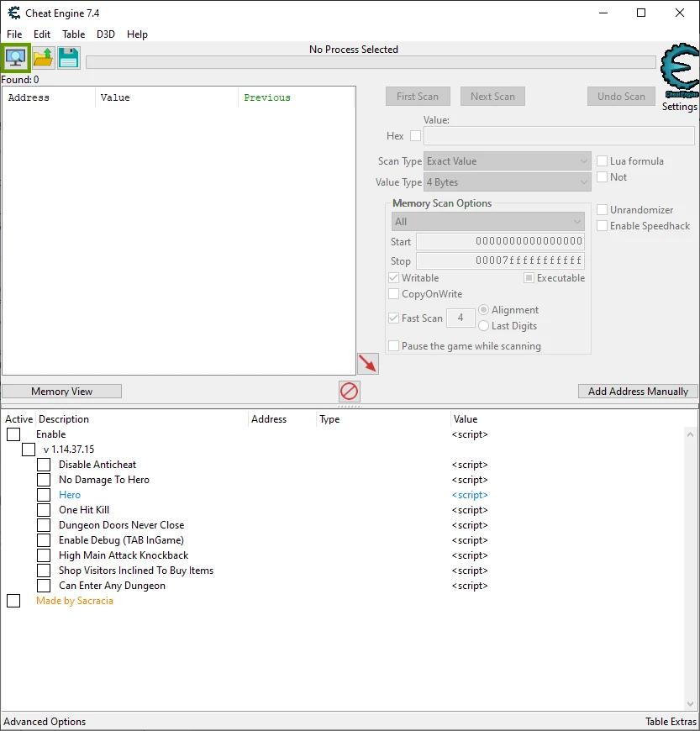Clear the address list with the prohibition icon
The image size is (700, 731).
350,392
